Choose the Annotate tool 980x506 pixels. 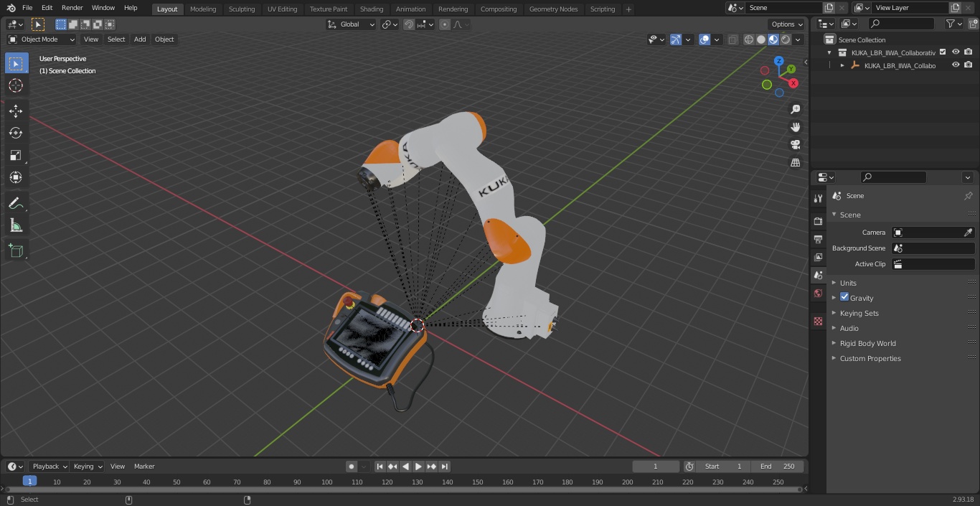(16, 203)
